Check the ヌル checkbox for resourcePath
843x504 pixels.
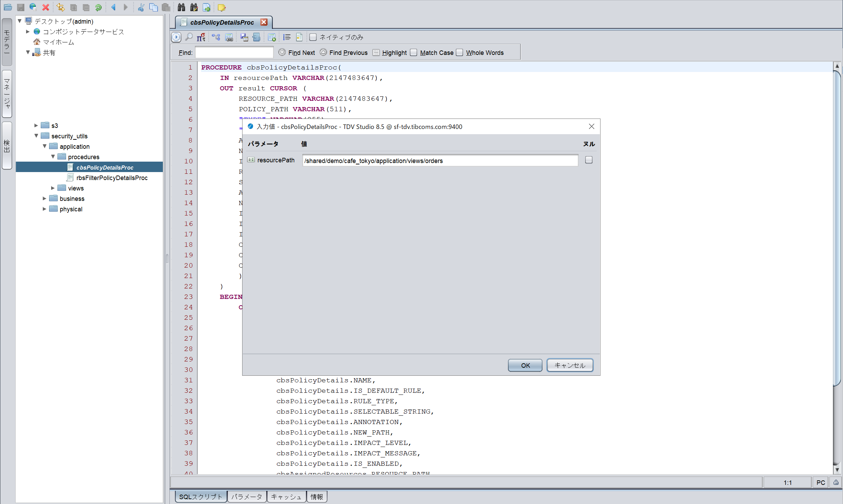(589, 160)
